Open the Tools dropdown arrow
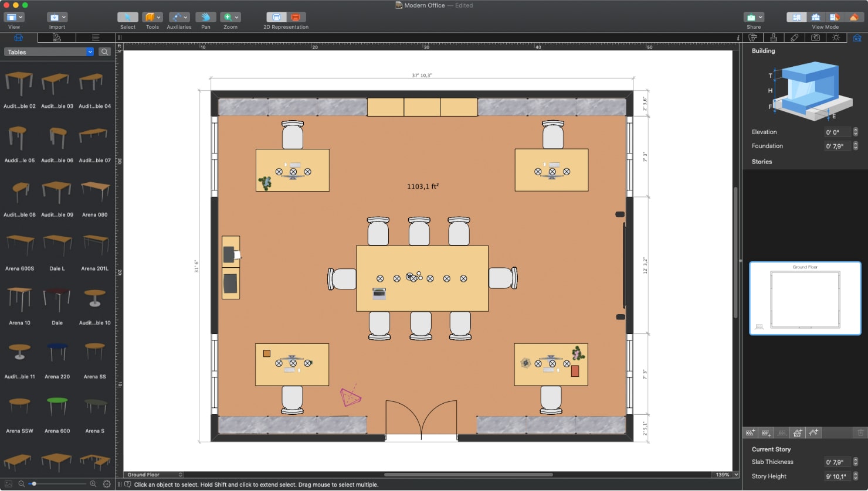The height and width of the screenshot is (491, 868). (159, 17)
